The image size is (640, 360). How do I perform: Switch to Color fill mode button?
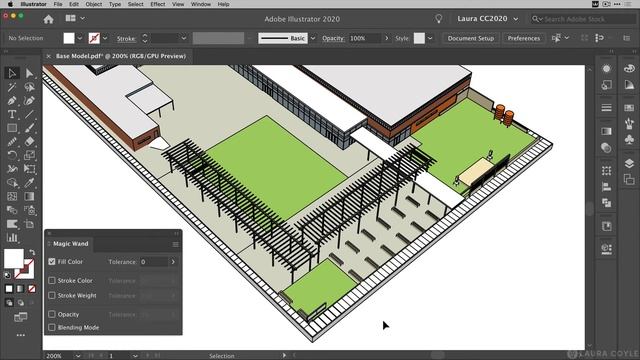click(9, 289)
